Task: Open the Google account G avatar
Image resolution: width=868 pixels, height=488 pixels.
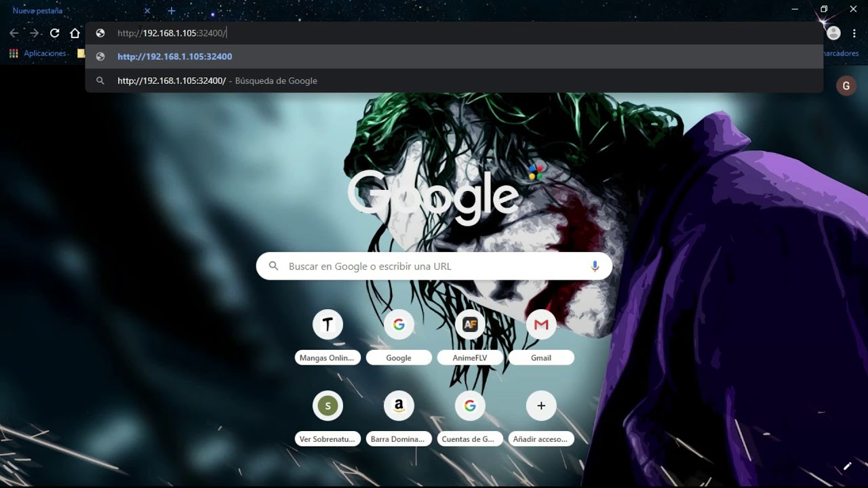Action: (846, 86)
